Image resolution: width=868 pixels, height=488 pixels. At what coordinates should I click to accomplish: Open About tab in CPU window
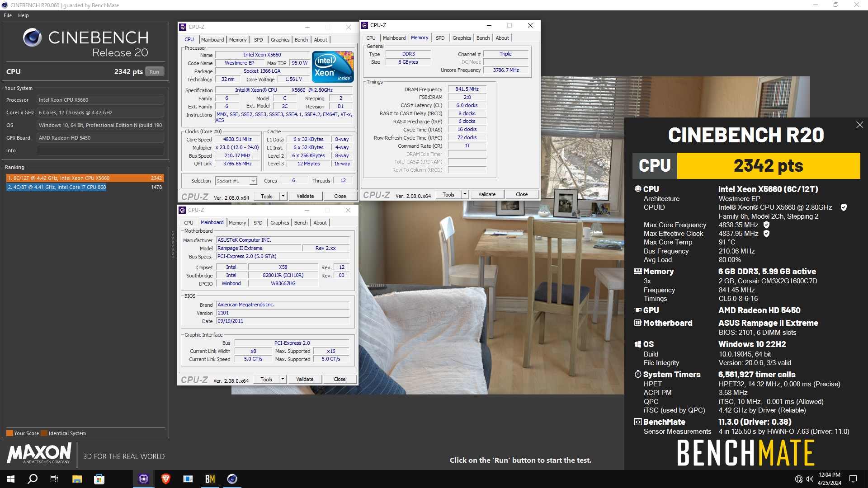[321, 40]
